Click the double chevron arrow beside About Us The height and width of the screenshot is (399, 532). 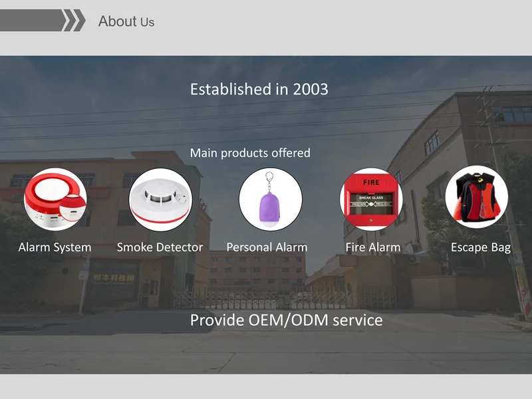(x=74, y=21)
